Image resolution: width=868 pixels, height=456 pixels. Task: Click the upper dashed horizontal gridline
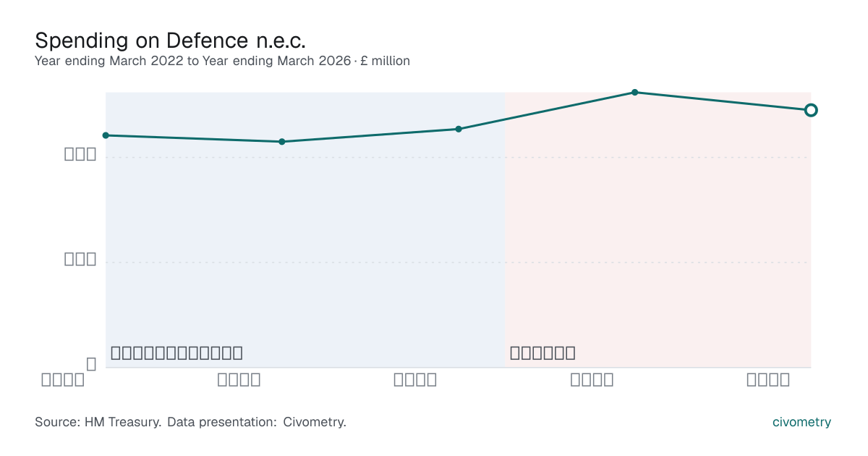pos(458,157)
